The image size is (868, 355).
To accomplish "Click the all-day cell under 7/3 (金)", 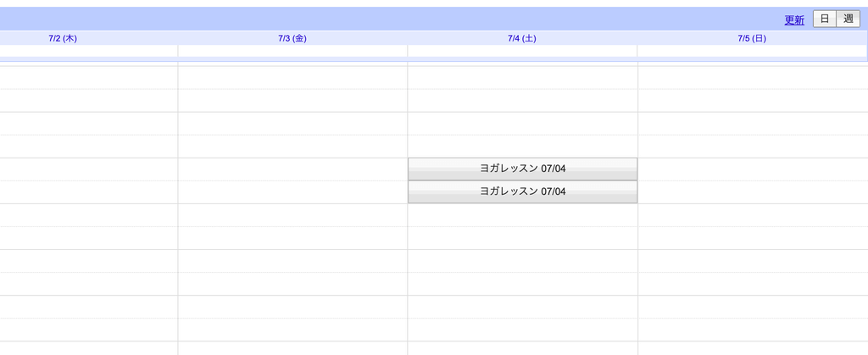I will [292, 51].
